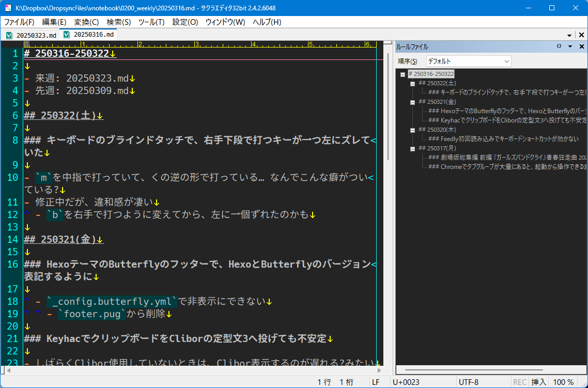Select the ## 250320(木) outline item

point(437,130)
